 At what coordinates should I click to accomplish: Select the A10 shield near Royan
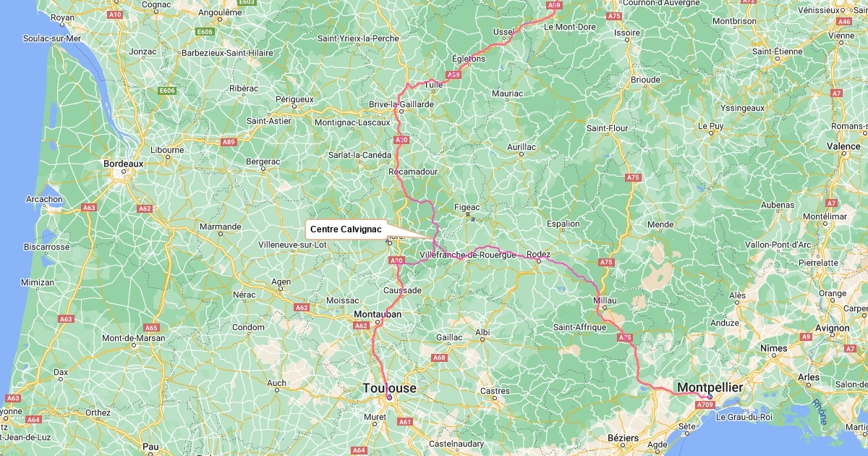115,14
